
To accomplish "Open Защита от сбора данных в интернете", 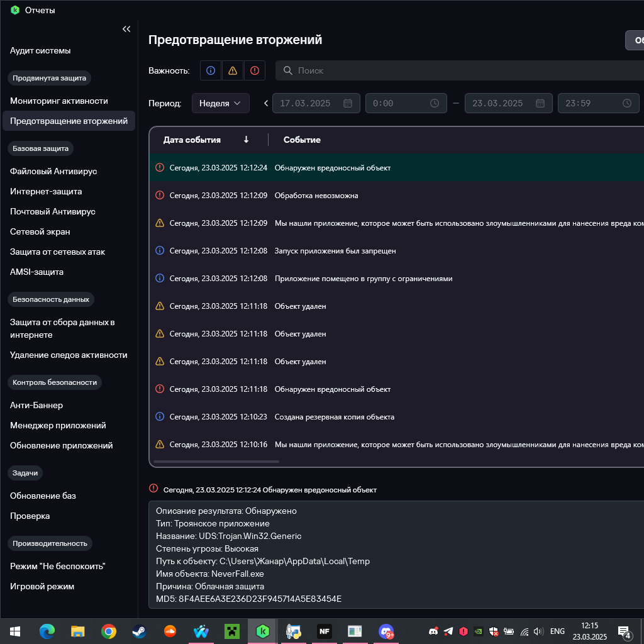I will (x=62, y=328).
